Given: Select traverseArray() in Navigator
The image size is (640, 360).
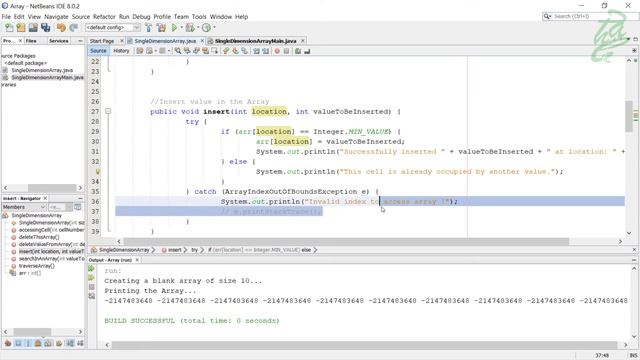Looking at the screenshot, I should [x=36, y=266].
